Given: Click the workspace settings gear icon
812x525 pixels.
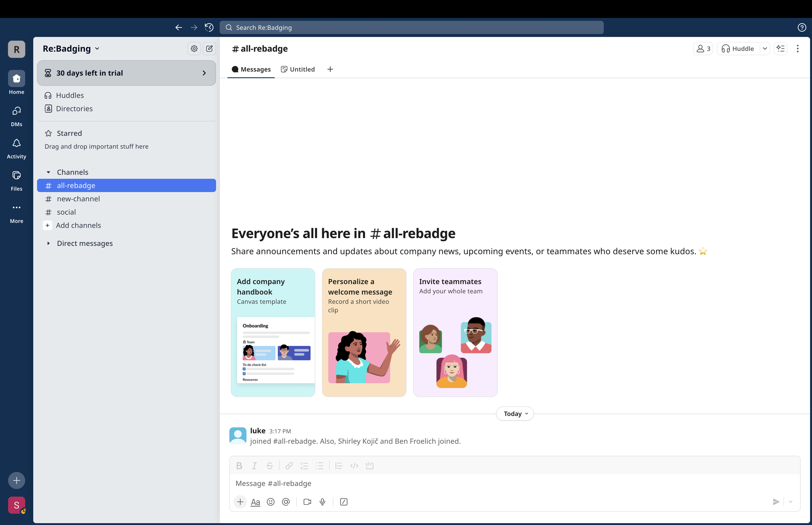Looking at the screenshot, I should pyautogui.click(x=194, y=49).
